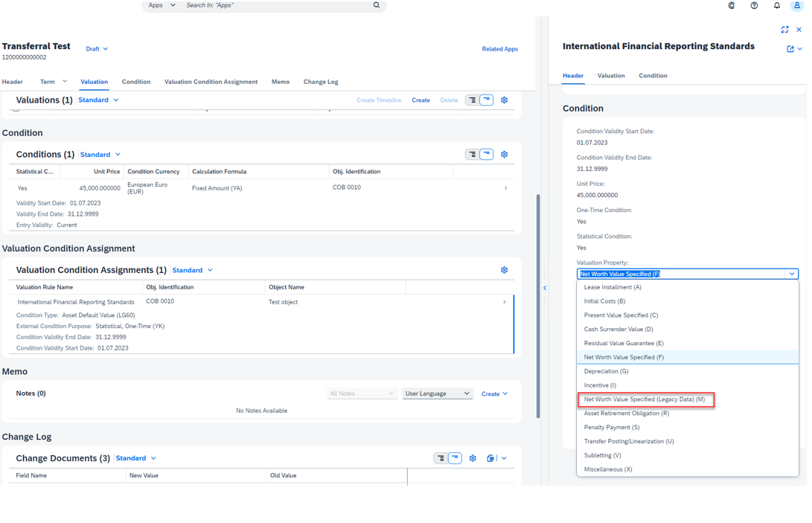Click the main page vertical scrollbar
Viewport: 812px width, 523px height.
coord(538,306)
